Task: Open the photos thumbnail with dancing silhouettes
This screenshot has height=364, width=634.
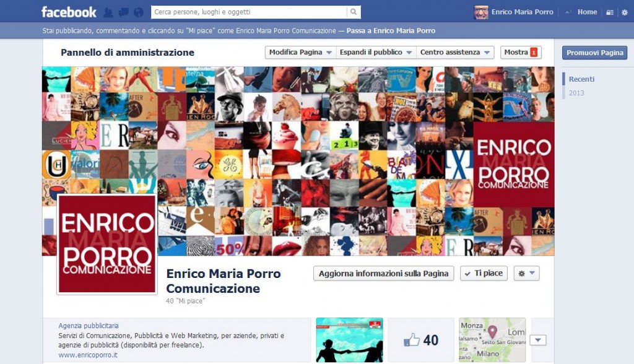Action: [349, 340]
